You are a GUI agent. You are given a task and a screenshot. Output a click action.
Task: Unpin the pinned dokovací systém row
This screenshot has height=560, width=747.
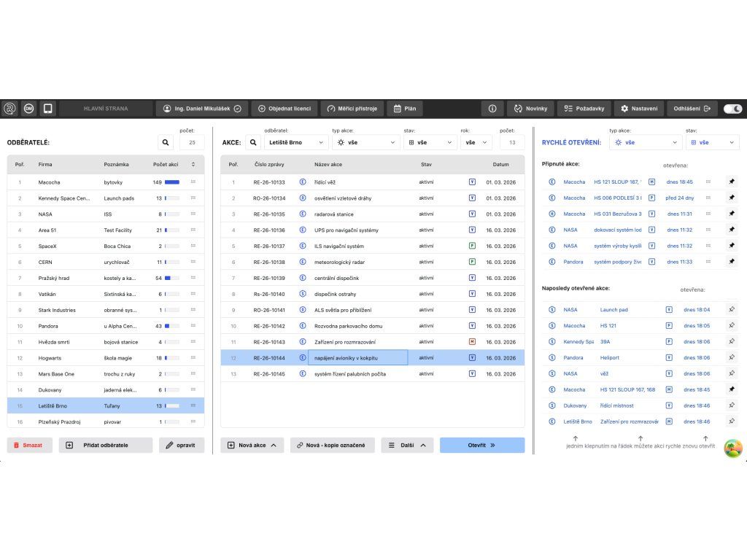(732, 230)
